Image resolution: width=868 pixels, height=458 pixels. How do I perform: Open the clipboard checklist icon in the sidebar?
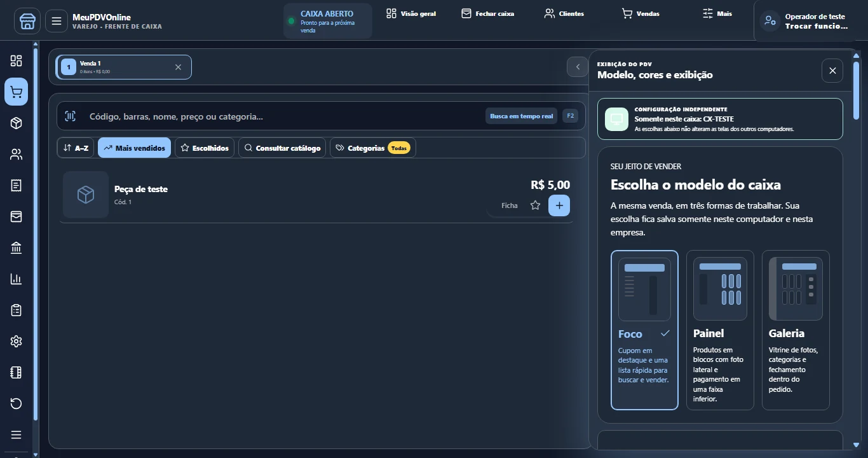[17, 310]
